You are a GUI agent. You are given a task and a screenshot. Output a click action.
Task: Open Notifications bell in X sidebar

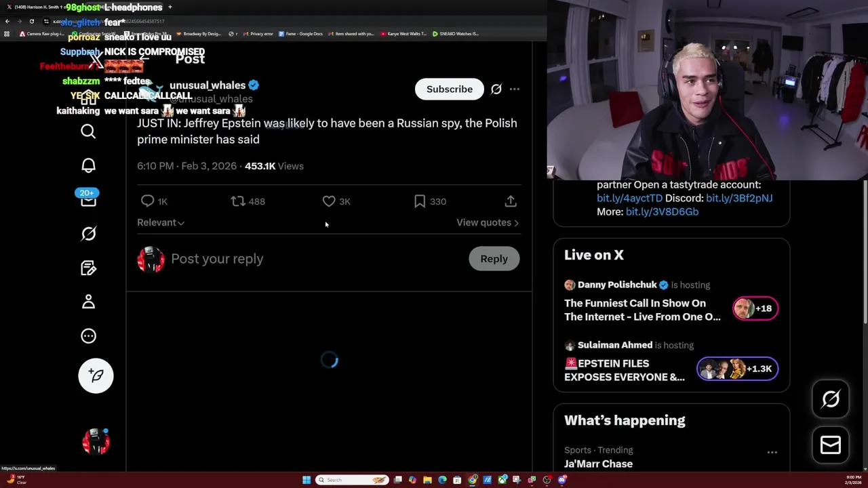pos(88,165)
